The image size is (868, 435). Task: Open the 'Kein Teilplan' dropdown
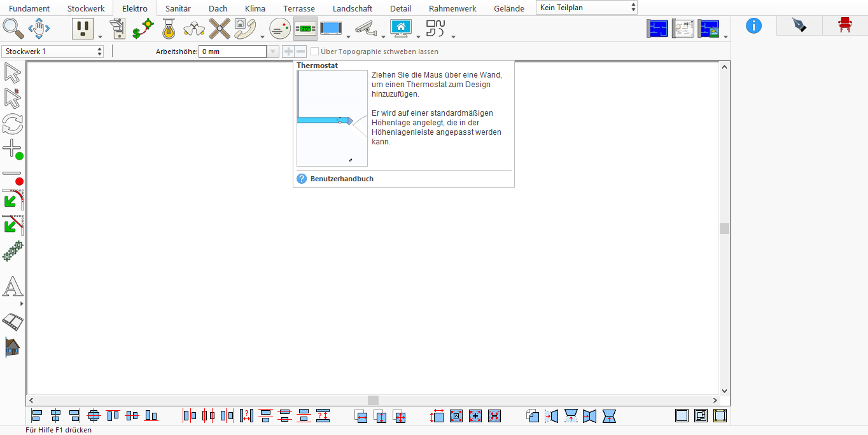tap(587, 8)
